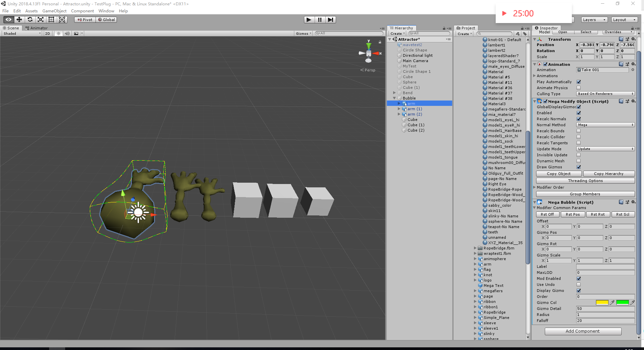Open Normal Method dropdown
644x350 pixels.
(x=605, y=125)
